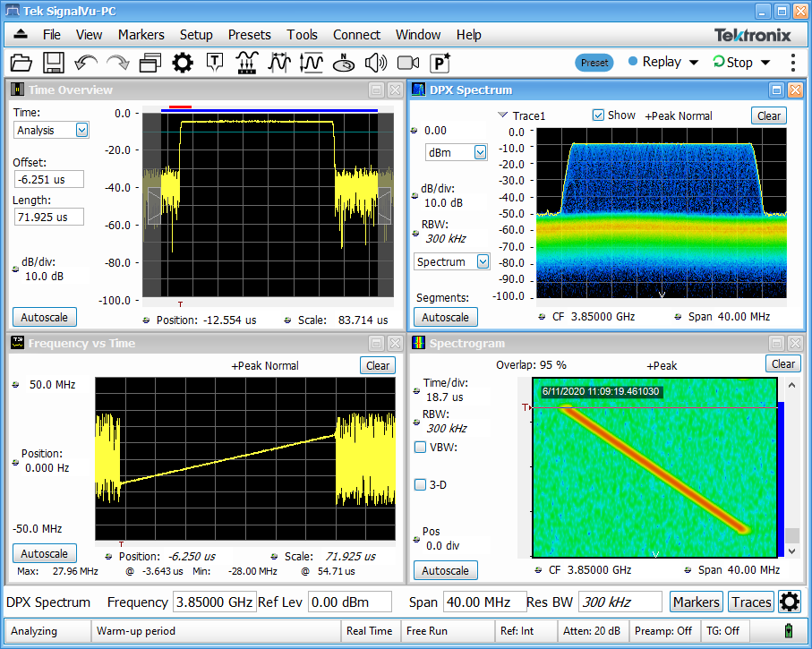Open the Presets menu
Viewport: 812px width, 649px height.
coord(249,35)
